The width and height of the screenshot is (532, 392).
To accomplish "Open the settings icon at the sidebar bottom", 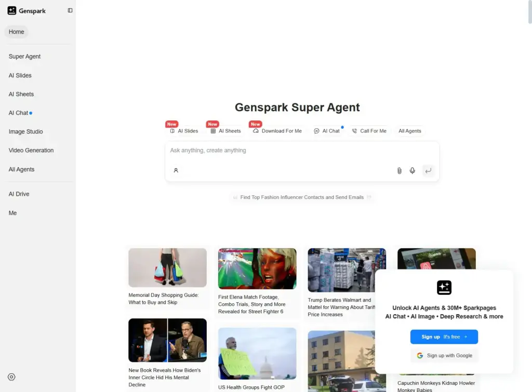I will click(11, 377).
